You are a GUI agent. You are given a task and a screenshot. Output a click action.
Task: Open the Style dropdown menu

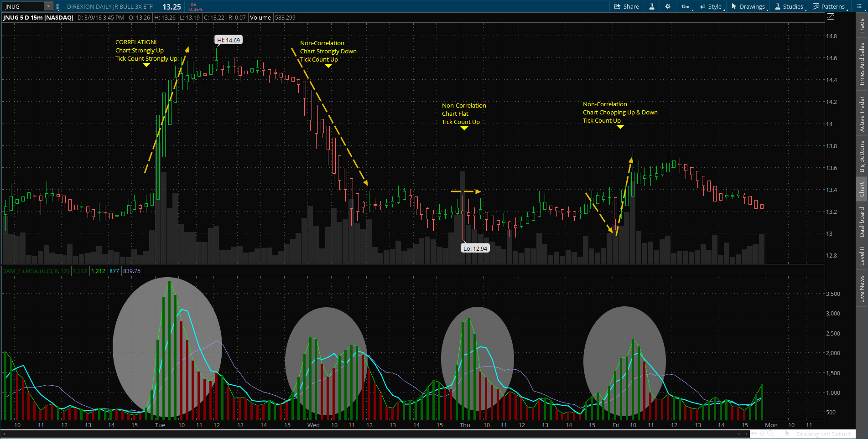tap(711, 6)
